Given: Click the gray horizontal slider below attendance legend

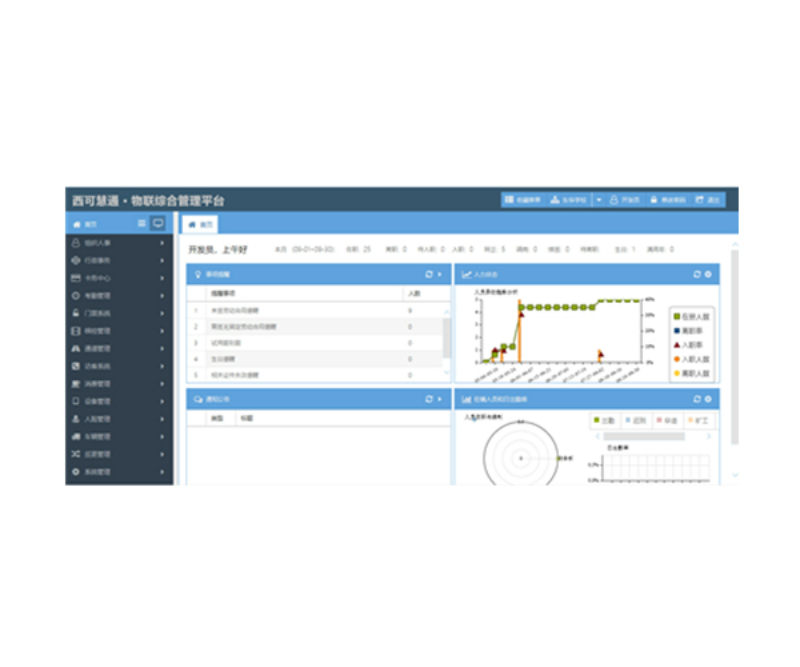Looking at the screenshot, I should tap(644, 436).
